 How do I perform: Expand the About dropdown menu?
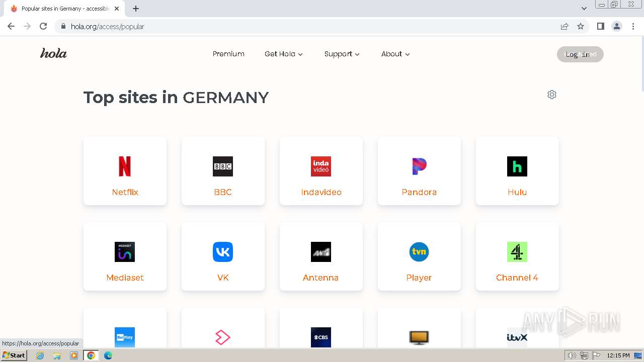tap(395, 54)
